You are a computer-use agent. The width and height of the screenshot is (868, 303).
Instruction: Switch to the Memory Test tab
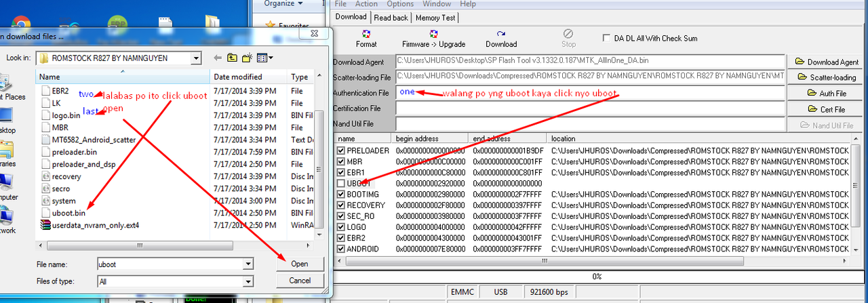pos(436,18)
